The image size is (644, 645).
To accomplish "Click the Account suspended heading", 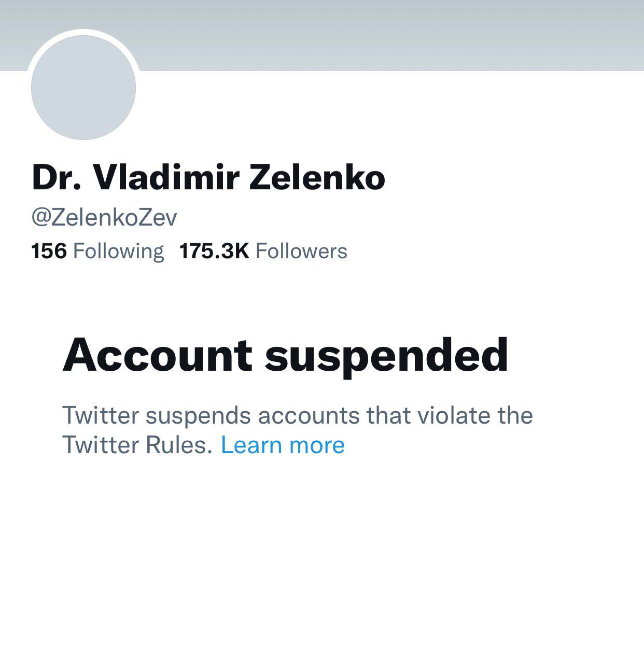I will 285,356.
